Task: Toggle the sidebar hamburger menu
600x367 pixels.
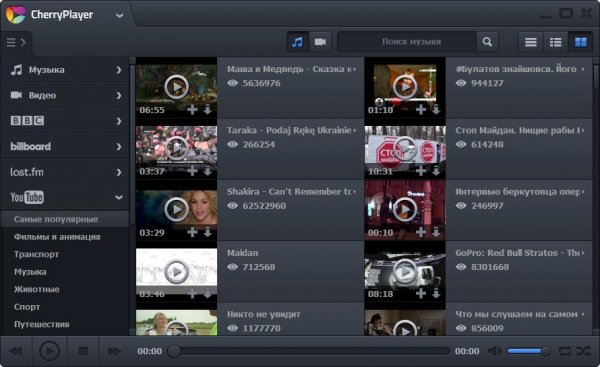Action: (x=11, y=42)
